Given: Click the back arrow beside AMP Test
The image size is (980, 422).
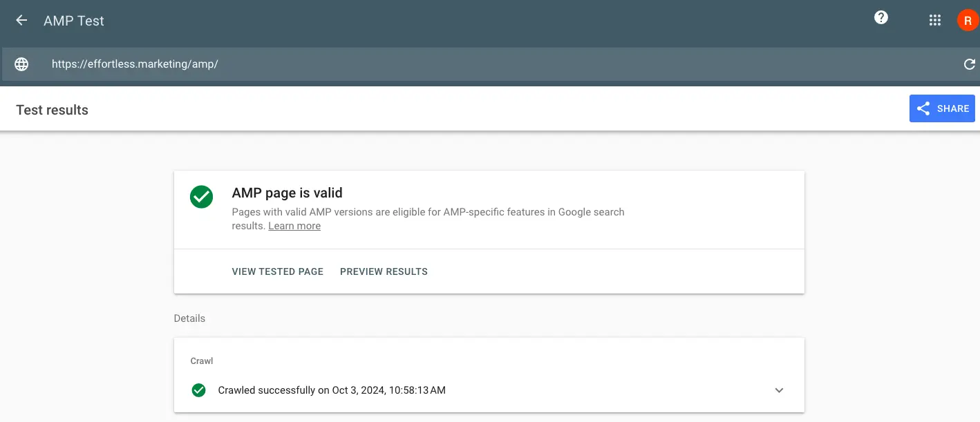Looking at the screenshot, I should click(x=21, y=20).
